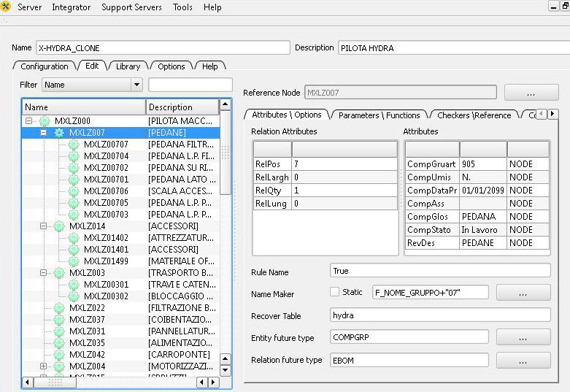The width and height of the screenshot is (570, 392).
Task: Collapse the MXLZ003 tree branch
Action: pos(43,273)
